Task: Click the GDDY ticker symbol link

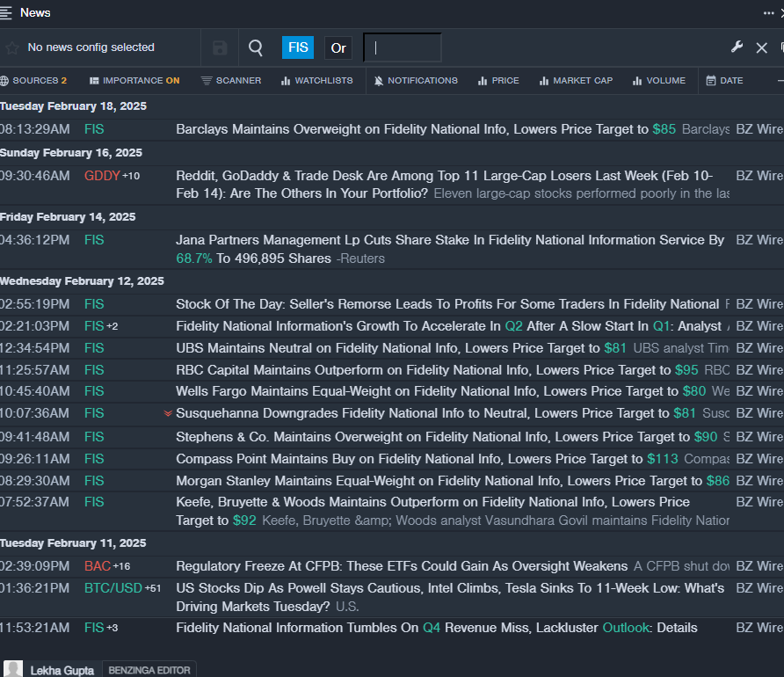Action: coord(102,176)
